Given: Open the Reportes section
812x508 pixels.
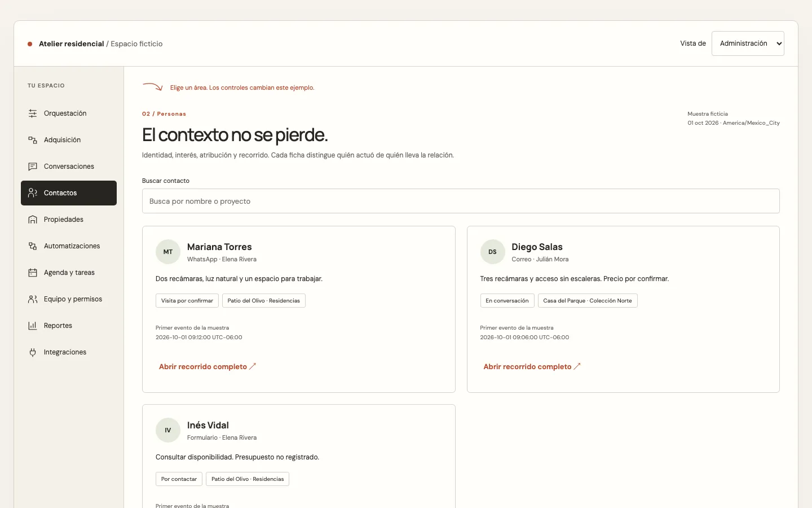Looking at the screenshot, I should coord(69,326).
